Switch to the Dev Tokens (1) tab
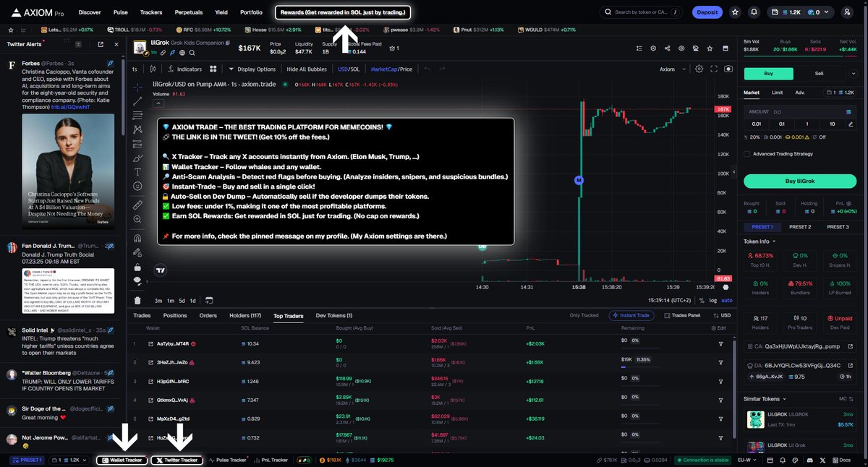Viewport: 868px width, 467px height. pyautogui.click(x=334, y=315)
